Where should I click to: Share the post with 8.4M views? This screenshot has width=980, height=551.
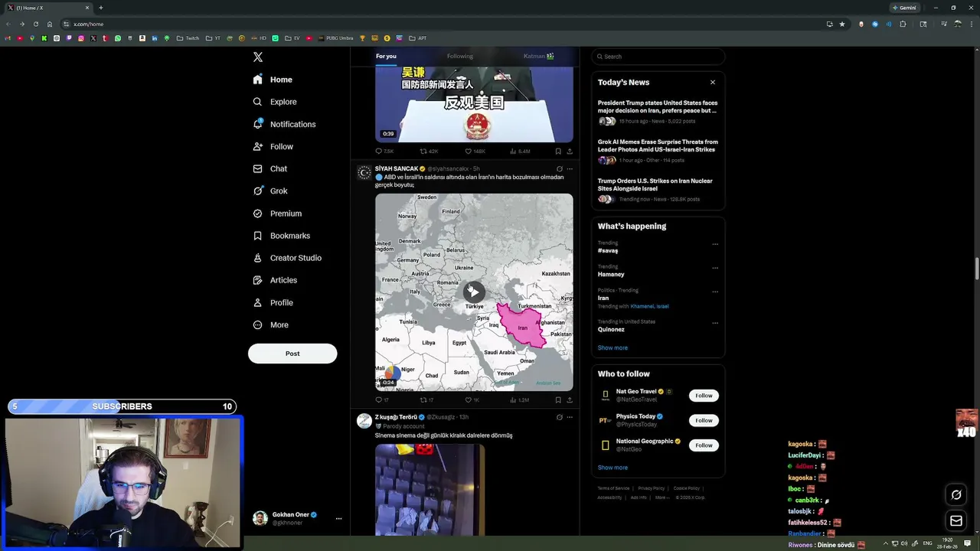coord(570,152)
